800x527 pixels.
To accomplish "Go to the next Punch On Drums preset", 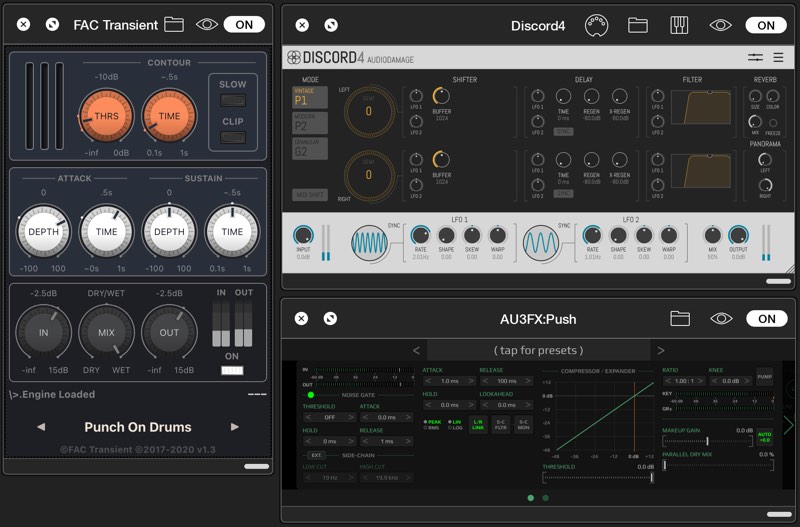I will point(235,427).
